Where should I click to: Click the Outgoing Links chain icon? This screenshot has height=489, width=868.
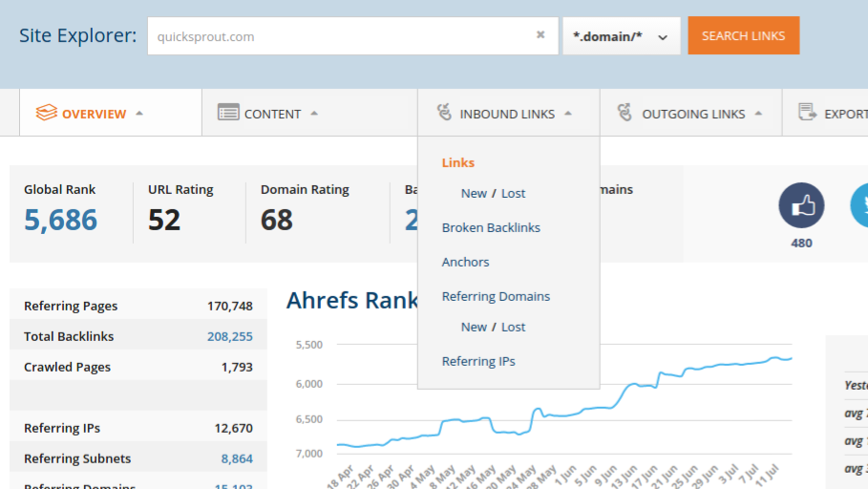625,113
